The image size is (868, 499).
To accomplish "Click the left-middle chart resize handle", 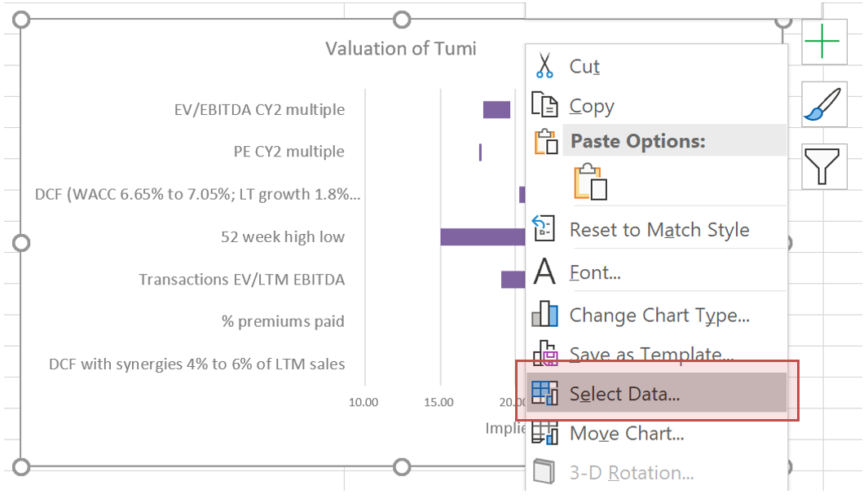I will tap(22, 243).
